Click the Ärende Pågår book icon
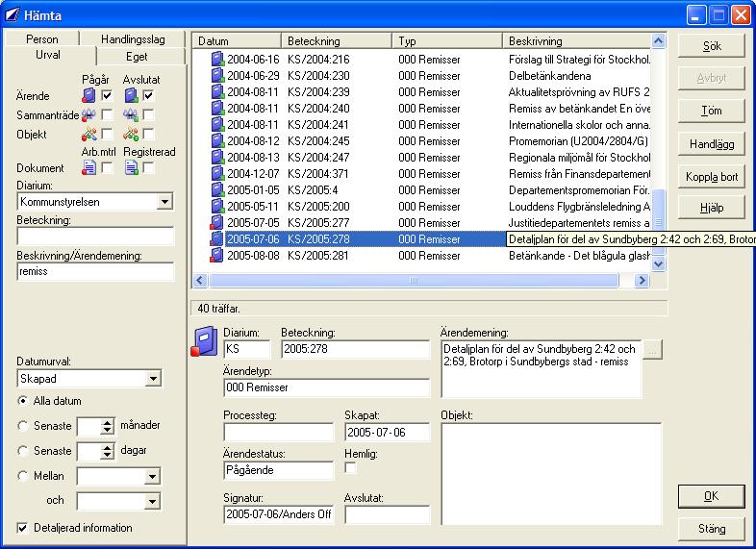The height and width of the screenshot is (549, 756). point(88,95)
